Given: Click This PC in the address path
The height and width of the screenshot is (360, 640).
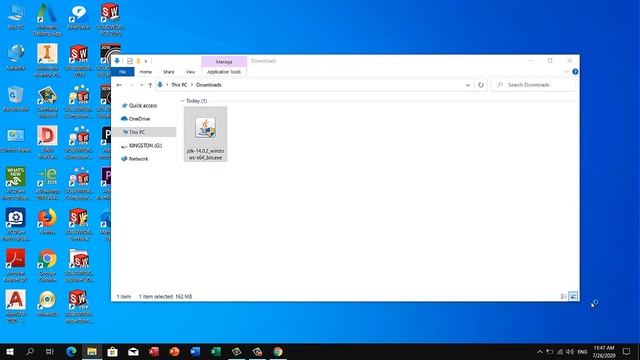Looking at the screenshot, I should [x=179, y=85].
